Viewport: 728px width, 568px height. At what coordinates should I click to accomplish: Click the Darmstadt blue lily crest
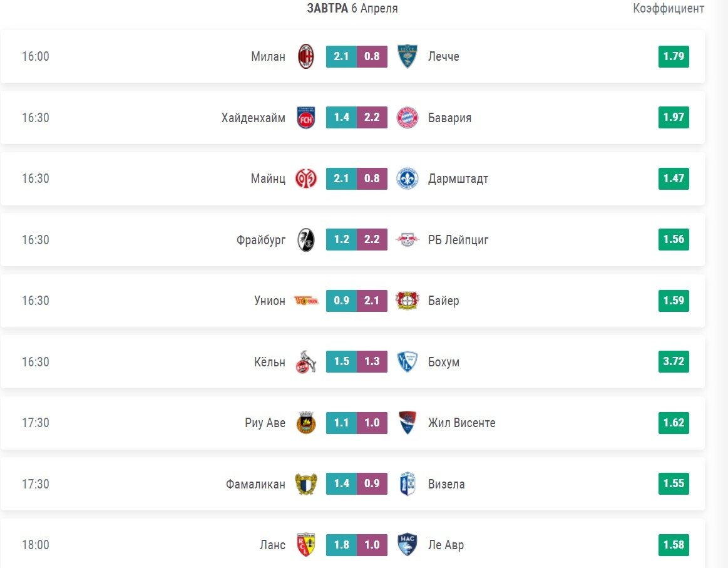407,178
